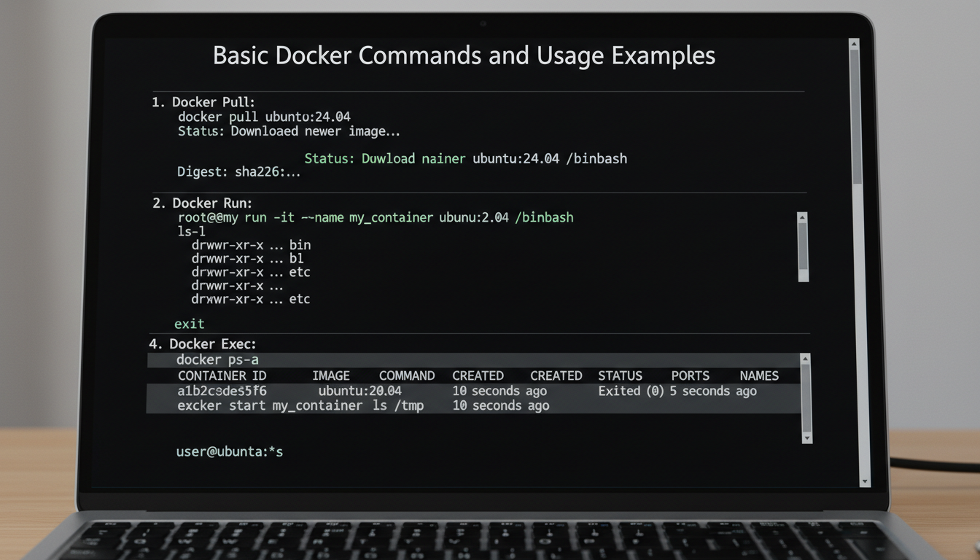Image resolution: width=980 pixels, height=560 pixels.
Task: Click the 'COMMAND' column header
Action: click(x=407, y=376)
